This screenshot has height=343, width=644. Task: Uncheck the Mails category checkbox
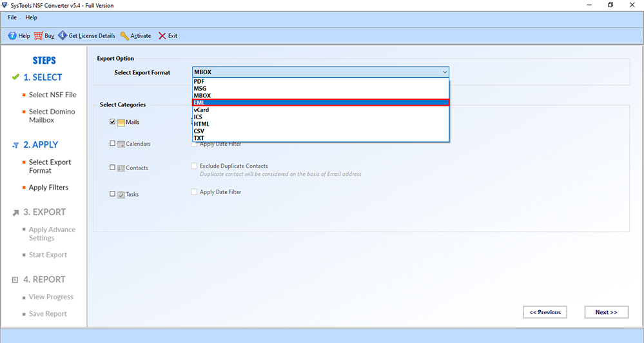click(113, 122)
